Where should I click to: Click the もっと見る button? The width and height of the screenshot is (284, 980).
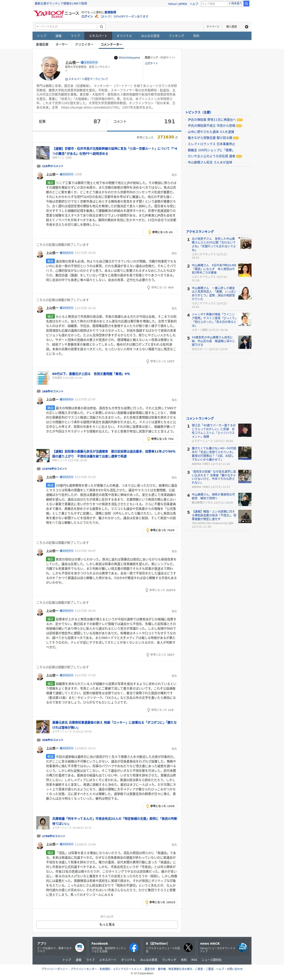click(107, 925)
